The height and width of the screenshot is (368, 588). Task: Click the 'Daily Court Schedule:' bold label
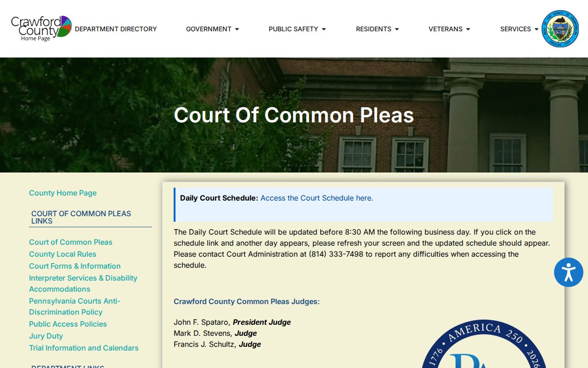(x=219, y=198)
